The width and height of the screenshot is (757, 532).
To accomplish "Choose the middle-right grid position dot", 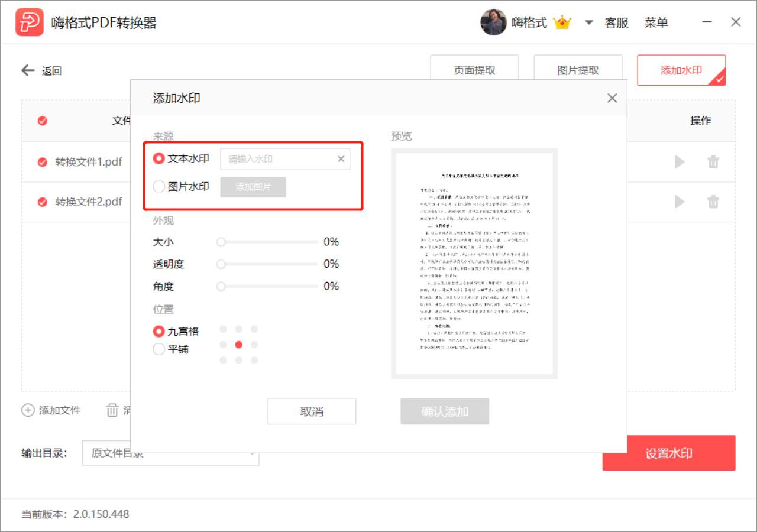I will coord(254,345).
